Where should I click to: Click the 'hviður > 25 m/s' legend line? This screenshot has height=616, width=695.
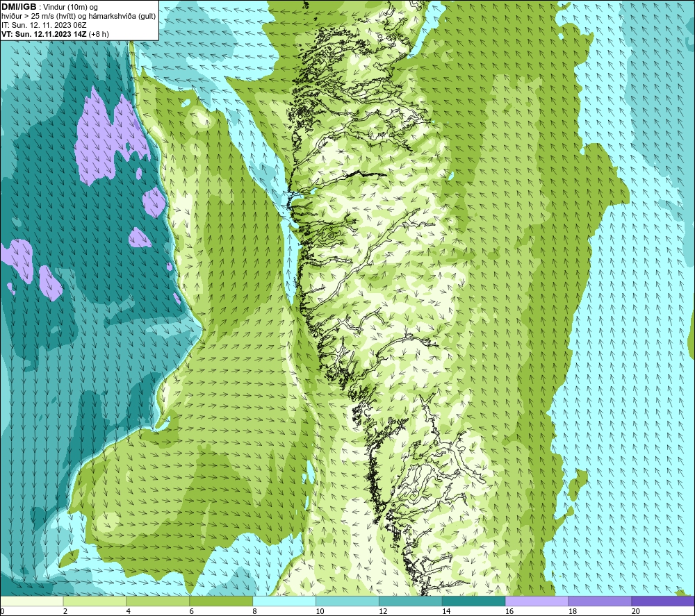click(79, 17)
